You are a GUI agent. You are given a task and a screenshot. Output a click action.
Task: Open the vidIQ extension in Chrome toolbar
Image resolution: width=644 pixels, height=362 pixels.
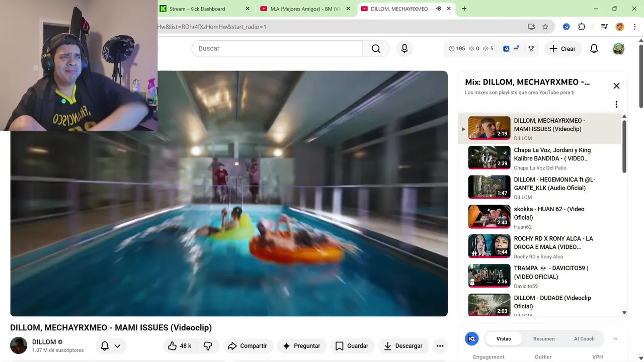pos(566,27)
